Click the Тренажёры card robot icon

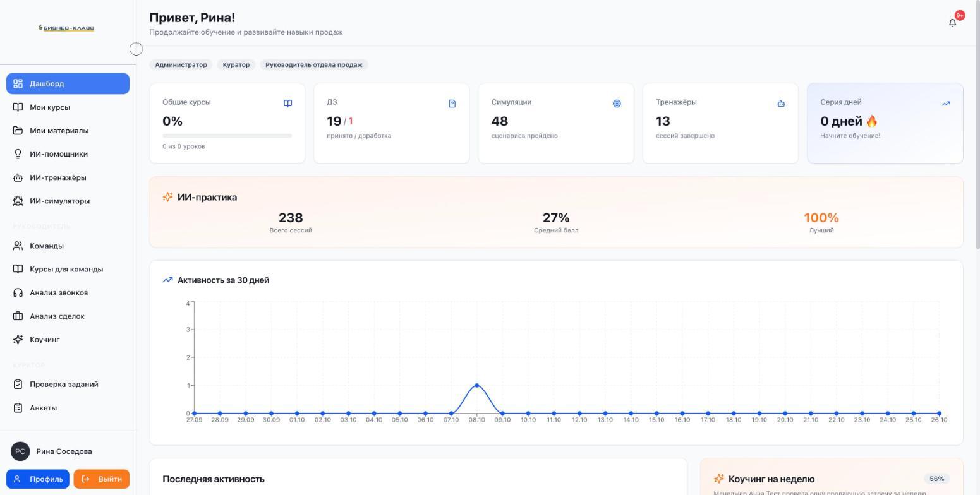coord(781,104)
